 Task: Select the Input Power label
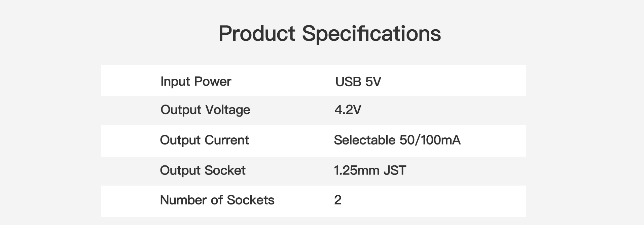pyautogui.click(x=196, y=82)
